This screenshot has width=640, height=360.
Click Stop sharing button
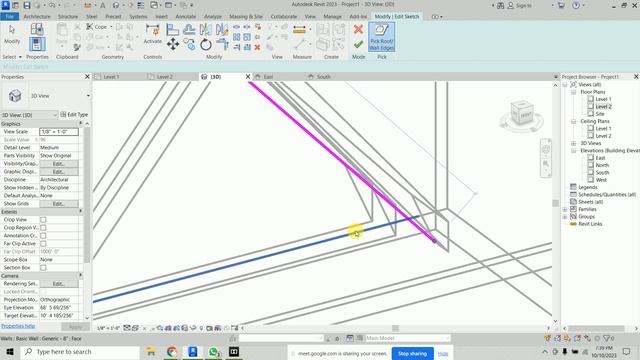click(412, 353)
